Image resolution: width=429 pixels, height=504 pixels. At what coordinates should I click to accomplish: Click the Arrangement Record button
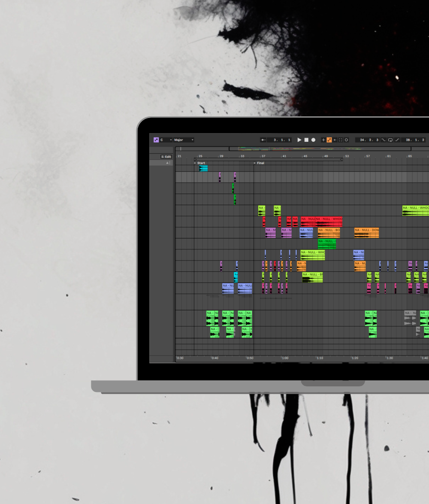click(313, 140)
